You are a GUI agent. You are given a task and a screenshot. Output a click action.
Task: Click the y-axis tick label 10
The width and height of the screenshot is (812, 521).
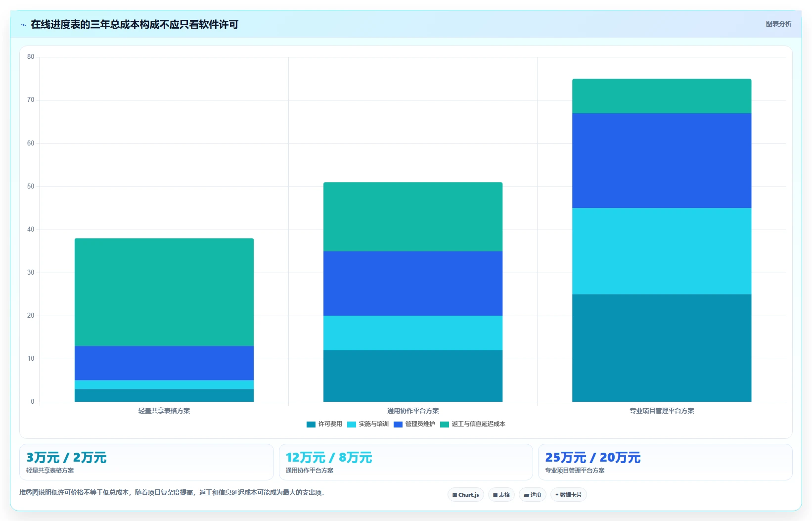point(31,359)
